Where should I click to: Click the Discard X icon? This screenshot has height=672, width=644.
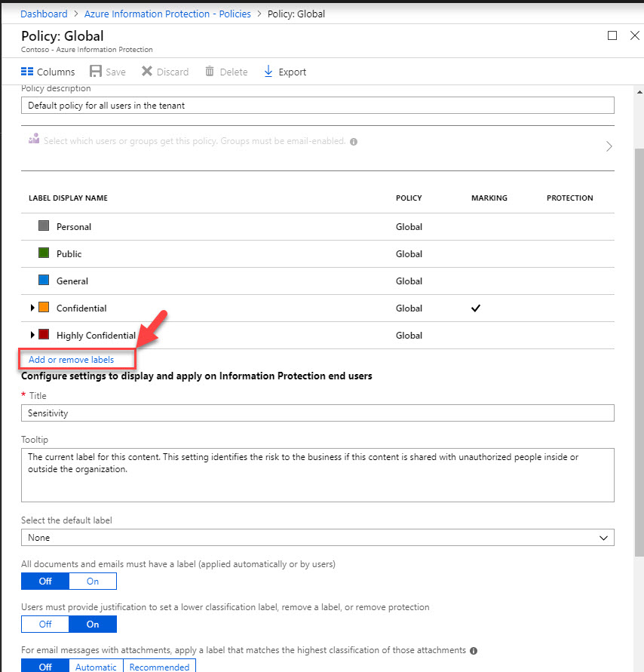147,71
